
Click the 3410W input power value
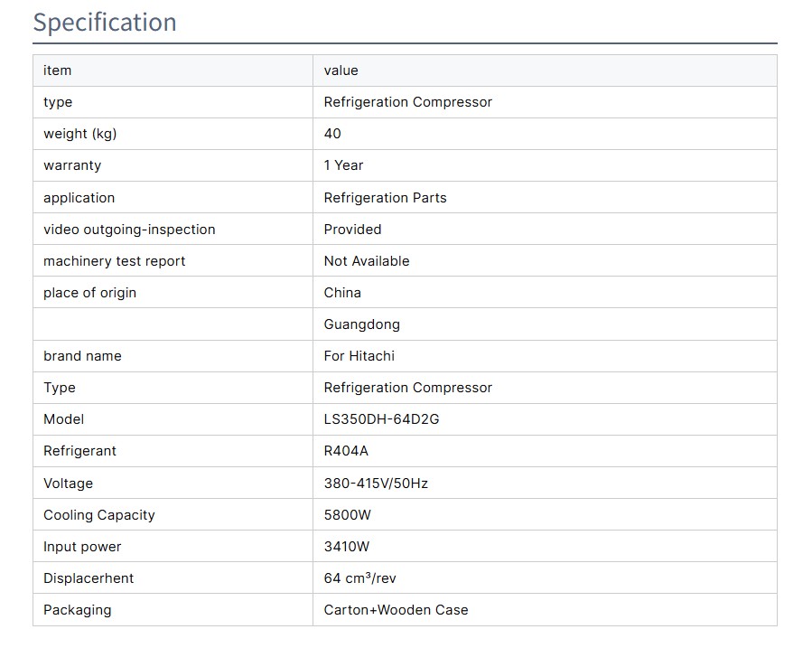tap(347, 547)
